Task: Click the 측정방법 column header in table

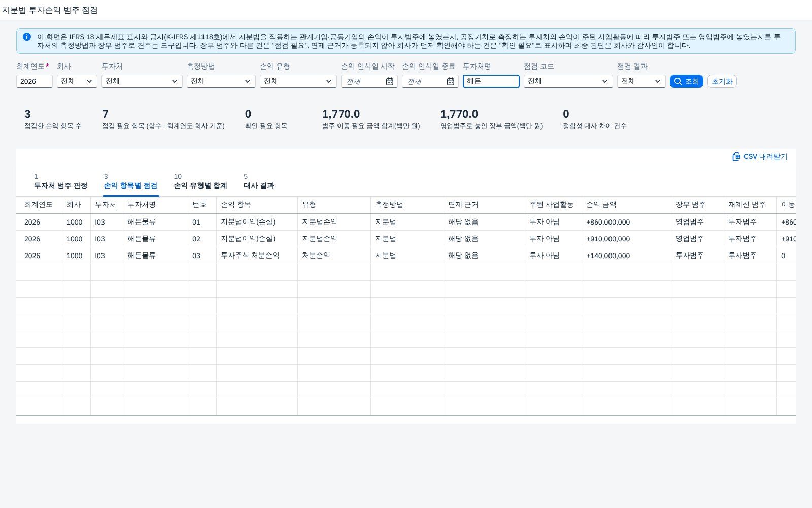Action: 407,205
